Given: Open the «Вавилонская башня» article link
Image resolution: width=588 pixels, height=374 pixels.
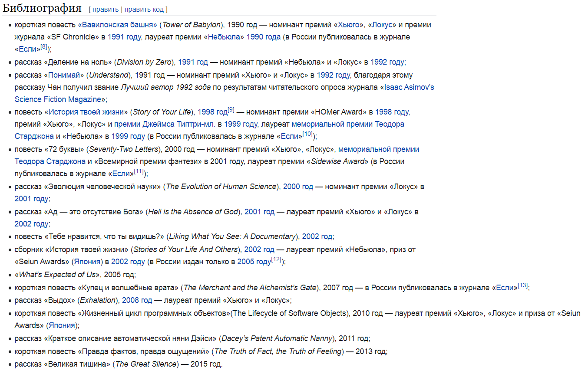Looking at the screenshot, I should click(x=119, y=25).
